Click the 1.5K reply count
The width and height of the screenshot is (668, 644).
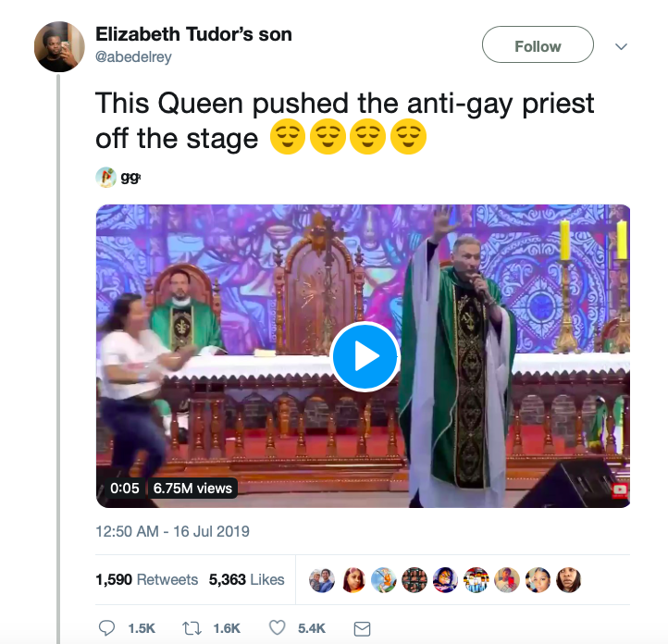142,628
